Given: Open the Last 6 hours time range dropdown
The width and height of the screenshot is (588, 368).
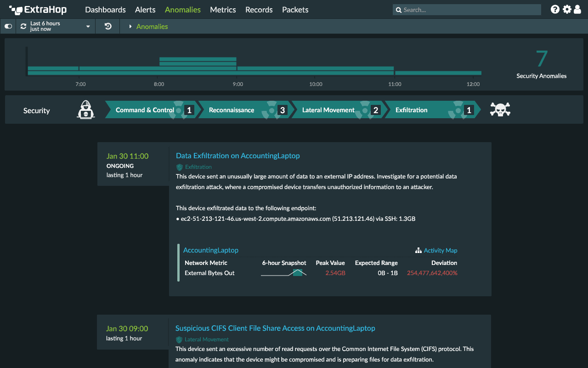Looking at the screenshot, I should [56, 26].
